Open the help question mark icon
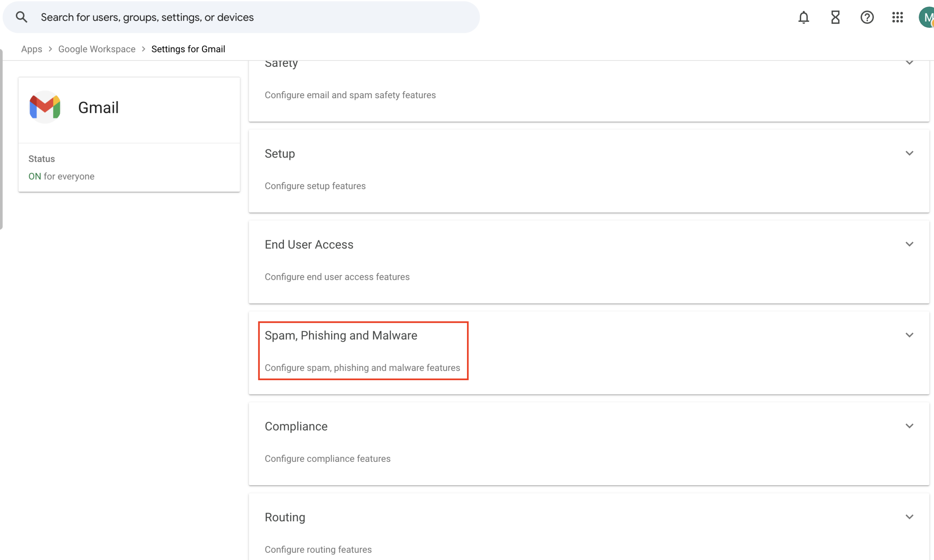This screenshot has height=560, width=934. [867, 18]
